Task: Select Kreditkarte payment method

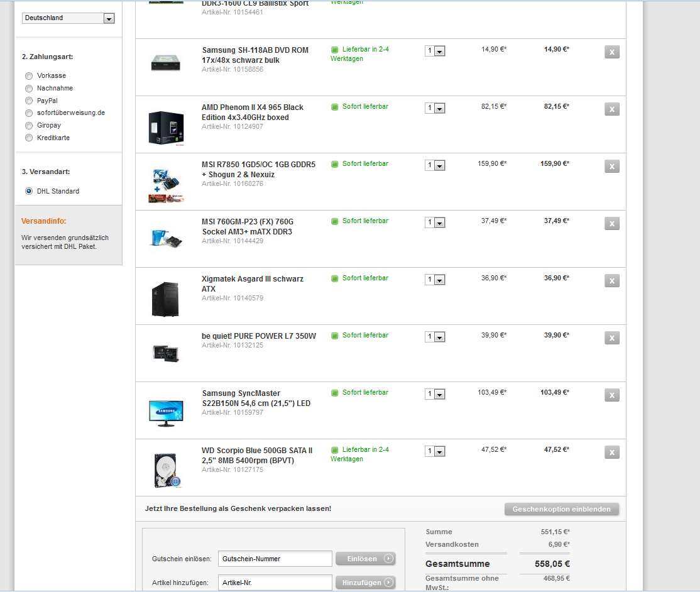Action: (x=29, y=138)
